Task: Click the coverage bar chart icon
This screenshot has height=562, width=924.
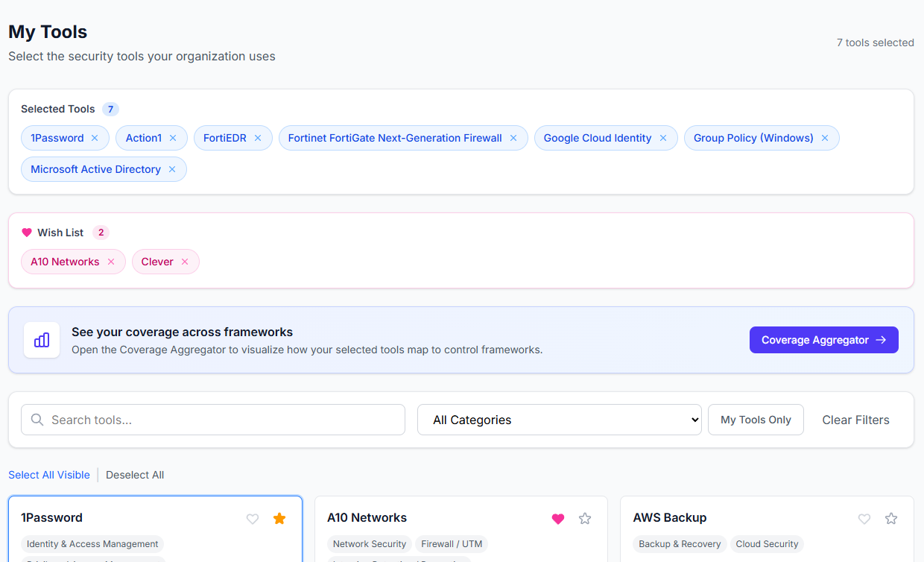Action: pos(42,340)
